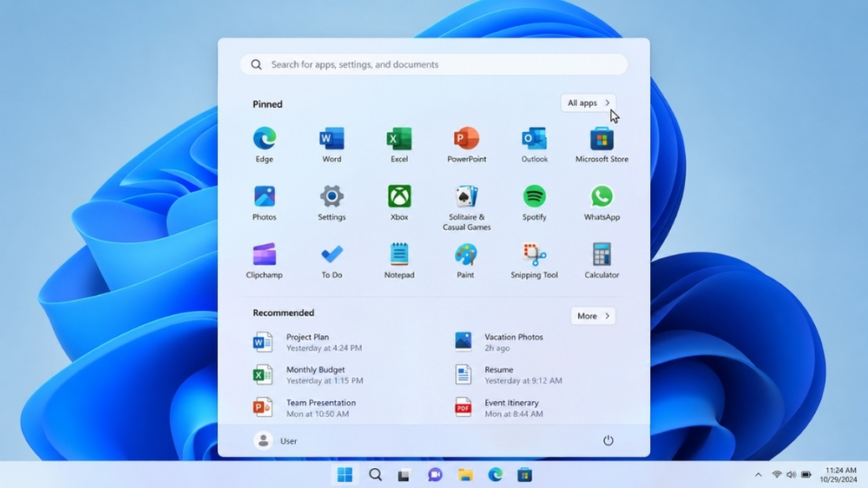Open the Monthly Budget spreadsheet

pyautogui.click(x=308, y=375)
